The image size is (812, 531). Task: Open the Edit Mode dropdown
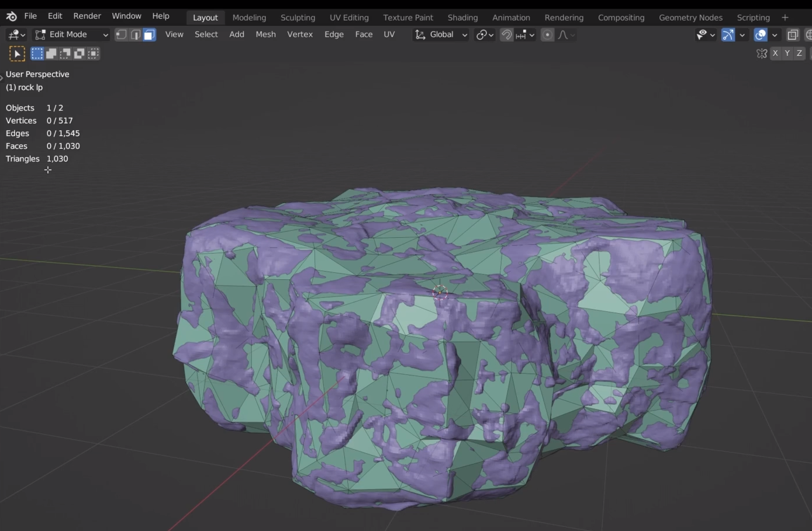click(x=70, y=34)
